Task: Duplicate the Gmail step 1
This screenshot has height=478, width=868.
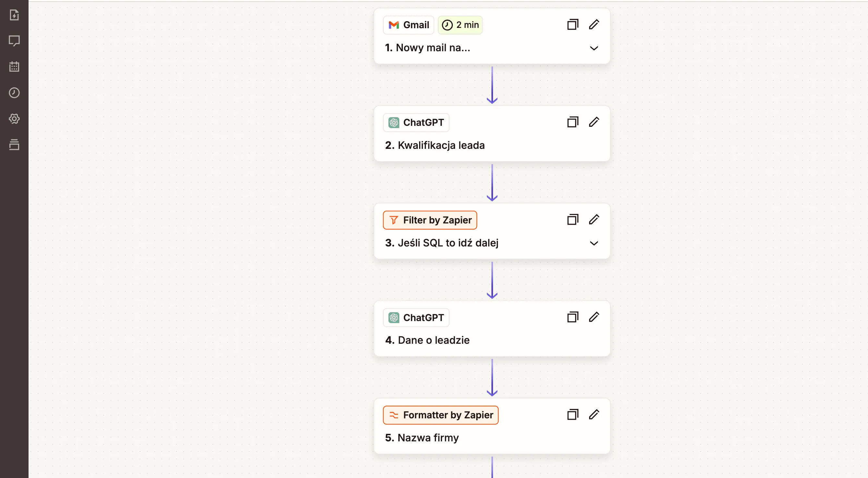Action: tap(573, 25)
